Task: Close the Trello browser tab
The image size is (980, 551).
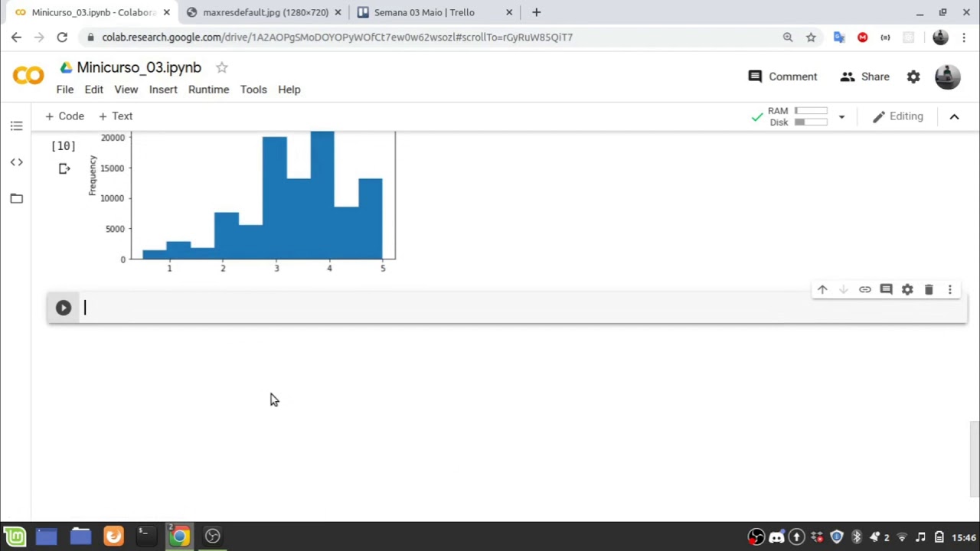Action: 509,12
